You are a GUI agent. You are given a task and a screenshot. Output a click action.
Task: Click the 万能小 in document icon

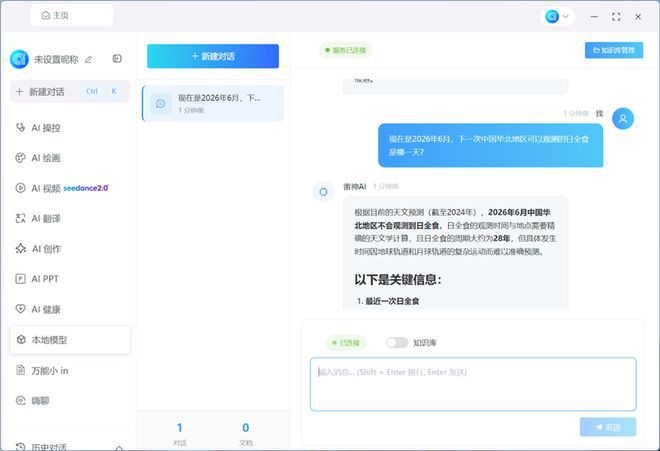pyautogui.click(x=20, y=370)
